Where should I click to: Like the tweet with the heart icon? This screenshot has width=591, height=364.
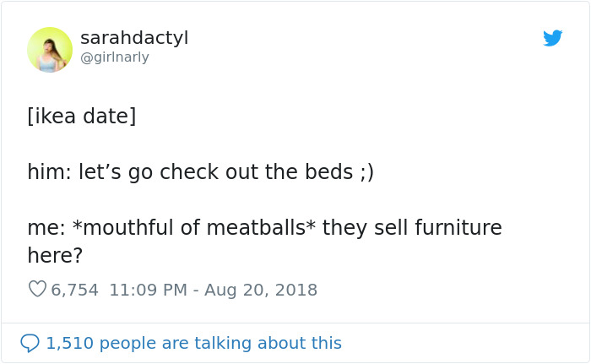37,290
